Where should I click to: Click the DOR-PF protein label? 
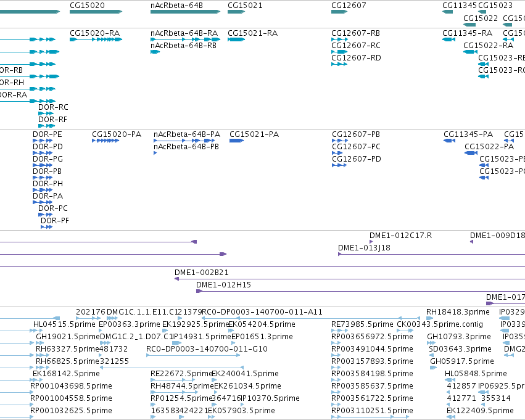pos(54,221)
